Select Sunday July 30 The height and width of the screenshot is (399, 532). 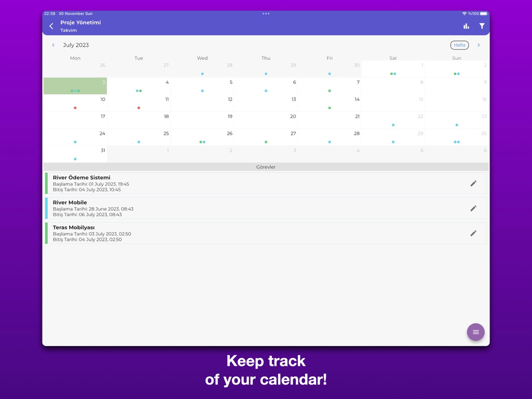pyautogui.click(x=457, y=137)
